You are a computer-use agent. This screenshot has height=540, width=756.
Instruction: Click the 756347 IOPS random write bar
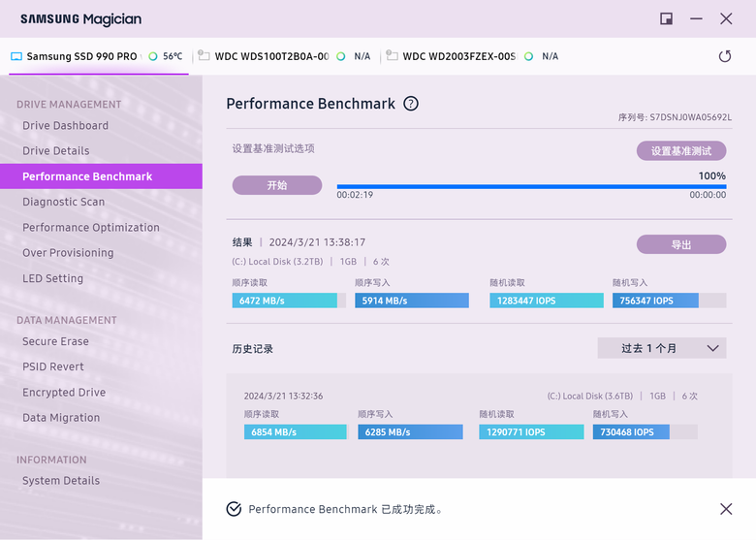[x=669, y=301]
